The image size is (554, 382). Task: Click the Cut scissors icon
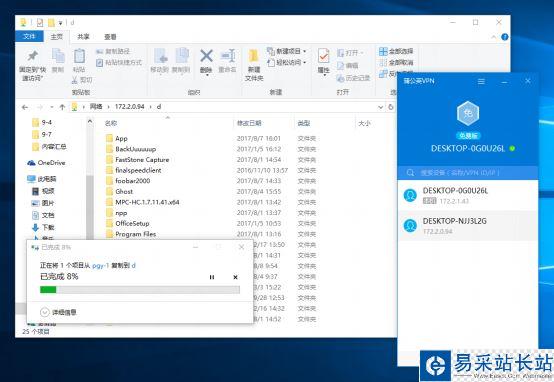[75, 80]
